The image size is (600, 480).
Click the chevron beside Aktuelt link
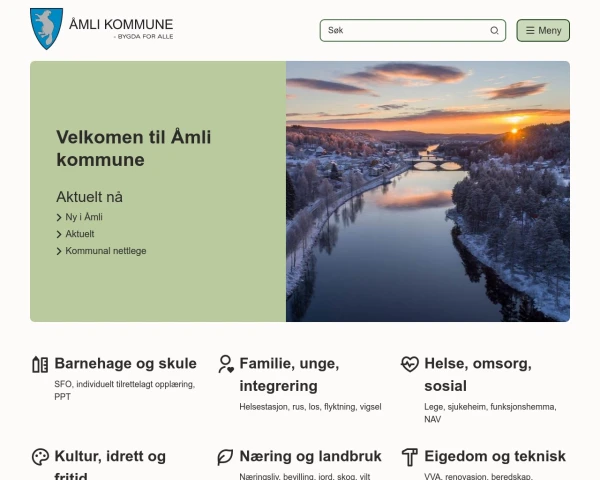[x=59, y=234]
